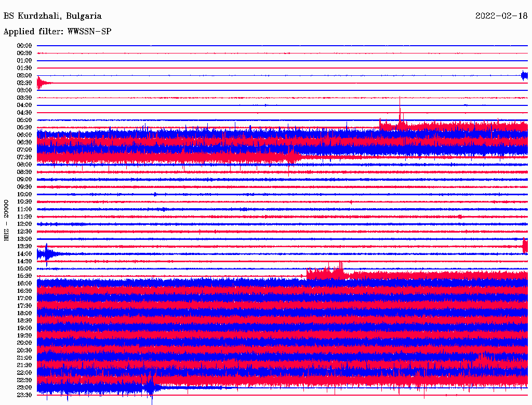Click the 2022-02-18 date label

[501, 16]
